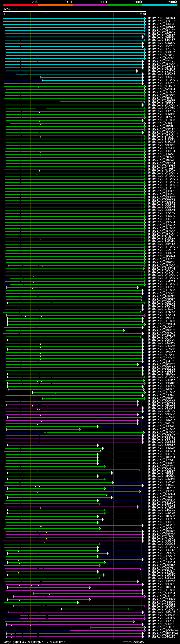The width and height of the screenshot is (180, 644).
Task: Click the UniRef100_Q75CF3 label
Action: (x=161, y=364)
